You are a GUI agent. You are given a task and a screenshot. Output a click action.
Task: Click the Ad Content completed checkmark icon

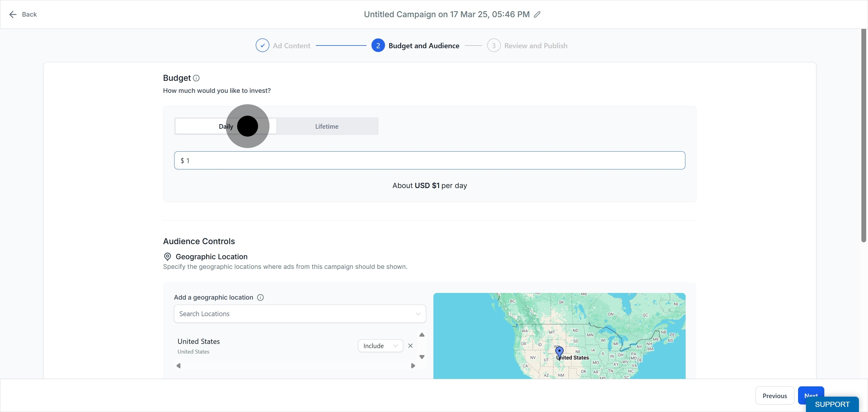pos(262,46)
